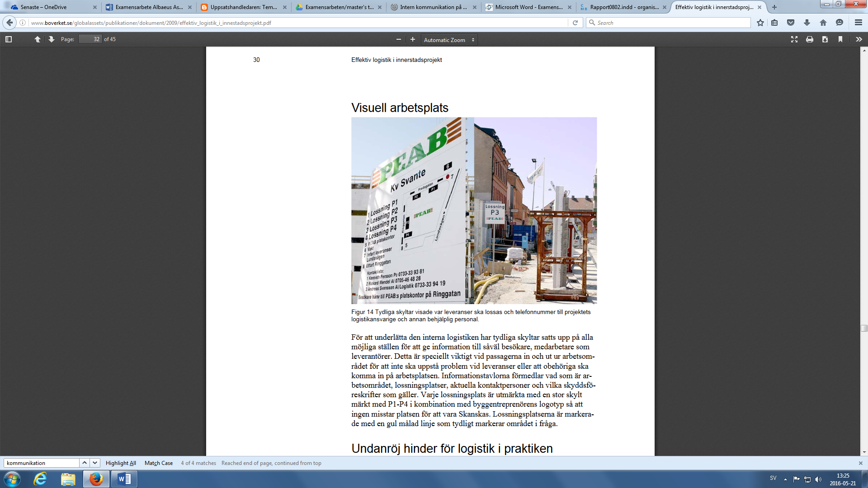Click the URL address bar
868x488 pixels.
[298, 23]
